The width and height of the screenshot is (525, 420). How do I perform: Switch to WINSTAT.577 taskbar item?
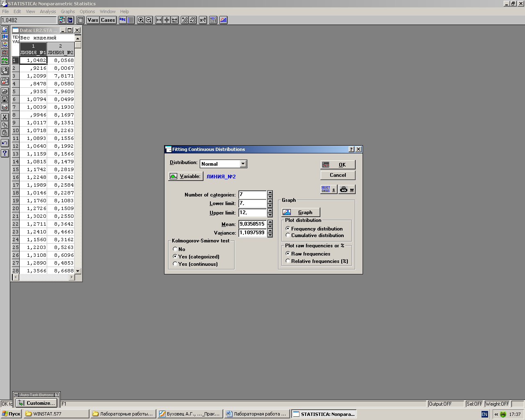pyautogui.click(x=56, y=414)
